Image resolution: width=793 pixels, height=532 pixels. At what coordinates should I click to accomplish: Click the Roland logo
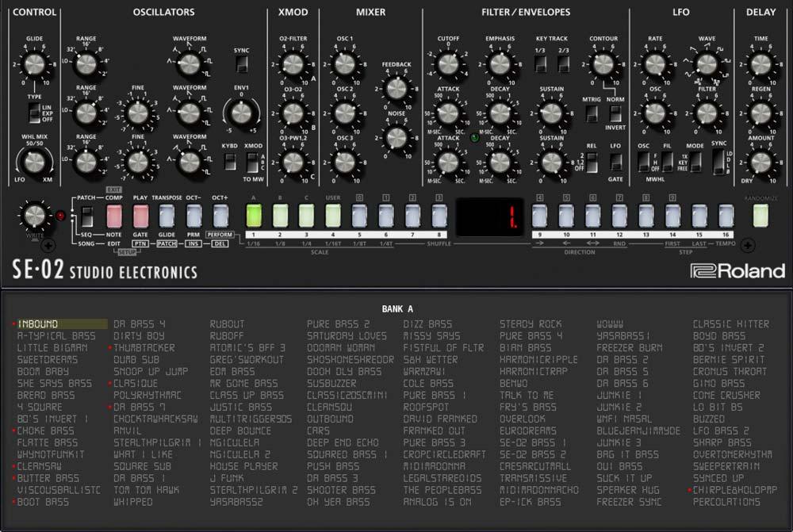(x=737, y=270)
